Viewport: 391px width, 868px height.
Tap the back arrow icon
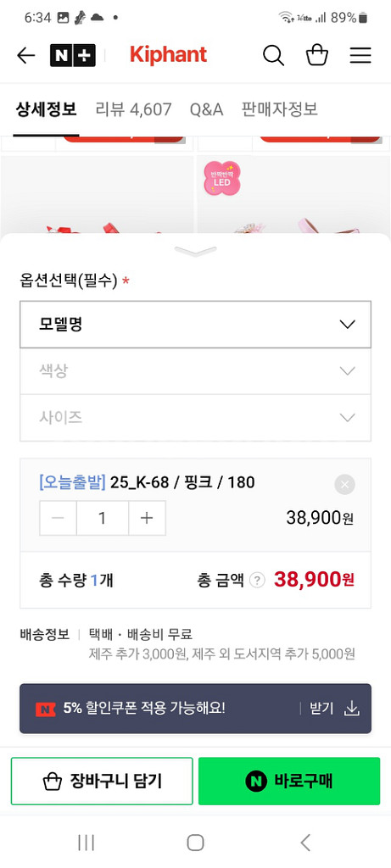click(x=25, y=55)
